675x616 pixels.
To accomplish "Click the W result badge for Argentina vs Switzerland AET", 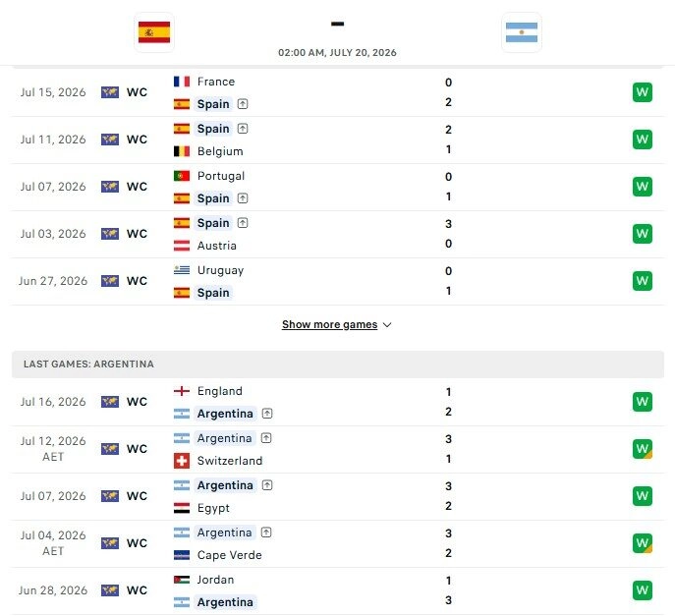I will pos(642,449).
